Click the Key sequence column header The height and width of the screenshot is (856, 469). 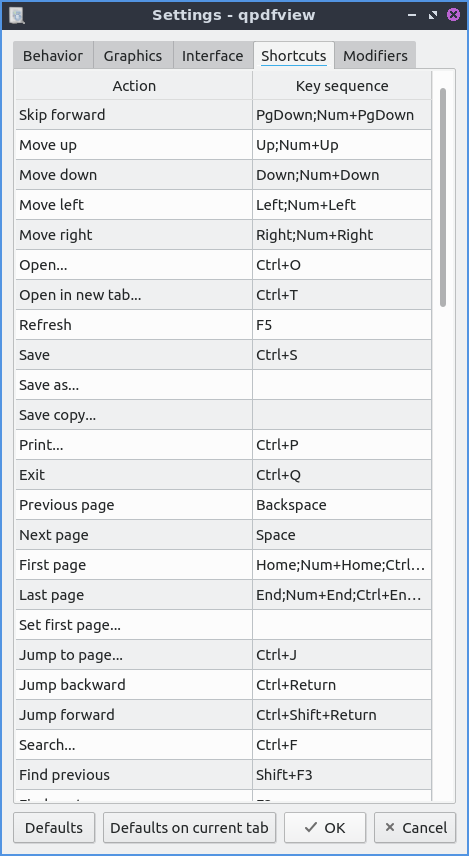342,86
